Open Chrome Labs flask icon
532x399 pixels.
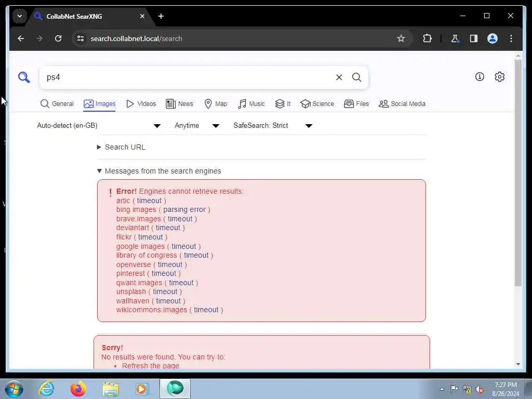click(455, 38)
